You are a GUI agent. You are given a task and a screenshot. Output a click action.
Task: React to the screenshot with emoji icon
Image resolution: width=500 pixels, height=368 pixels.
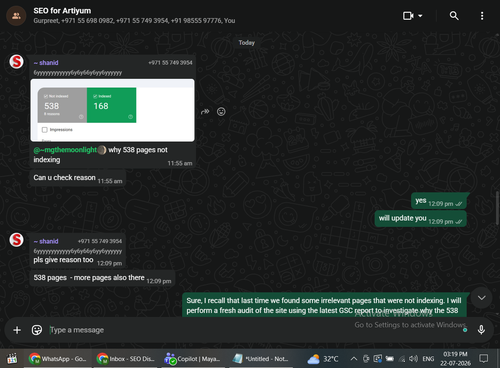pyautogui.click(x=221, y=112)
